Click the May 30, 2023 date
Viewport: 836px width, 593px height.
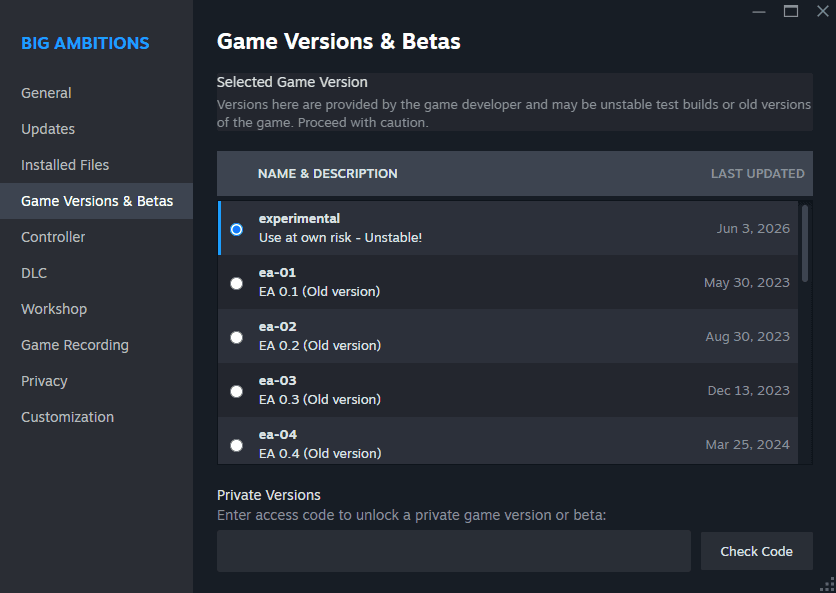[x=747, y=283]
